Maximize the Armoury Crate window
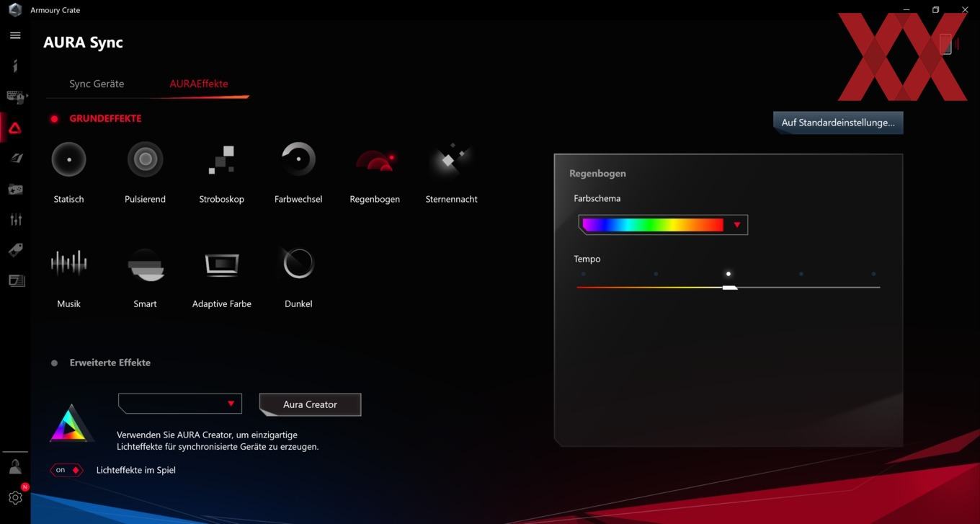 (x=935, y=10)
